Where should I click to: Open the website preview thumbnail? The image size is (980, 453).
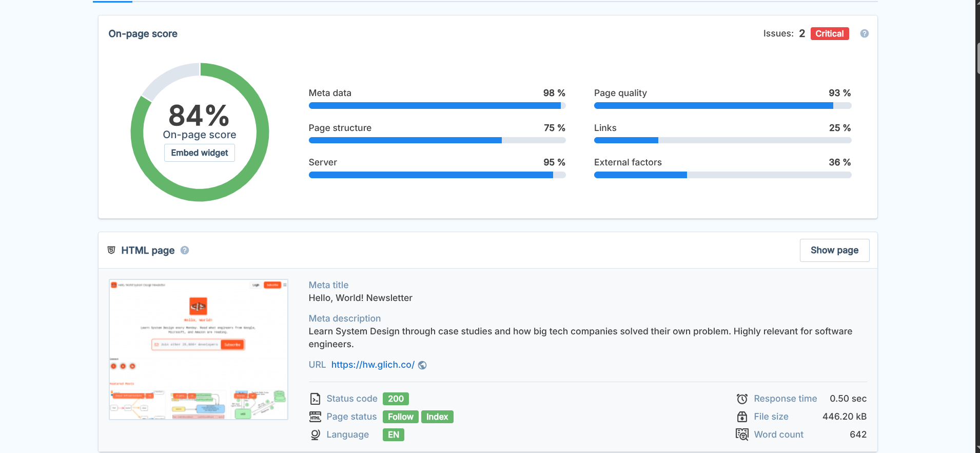[x=199, y=349]
